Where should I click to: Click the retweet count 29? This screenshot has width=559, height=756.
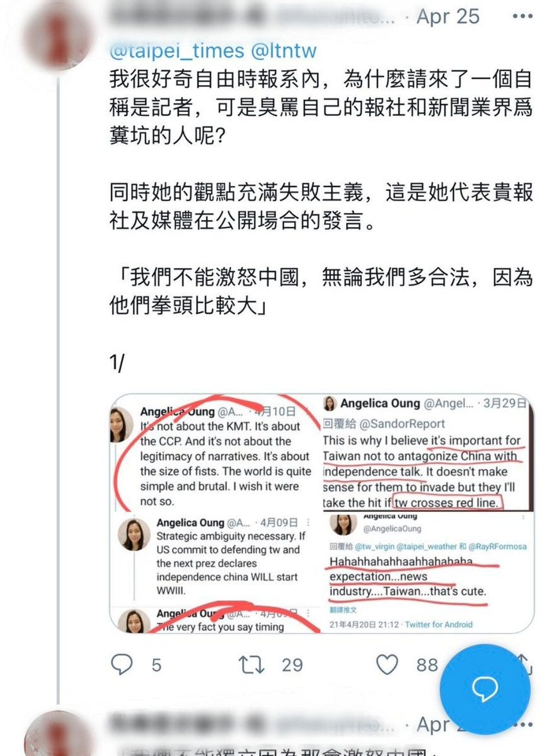click(292, 665)
